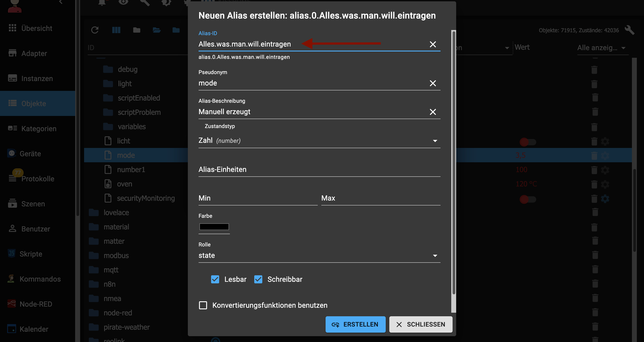Click trash icon in the debug row
Image resolution: width=644 pixels, height=342 pixels.
594,70
